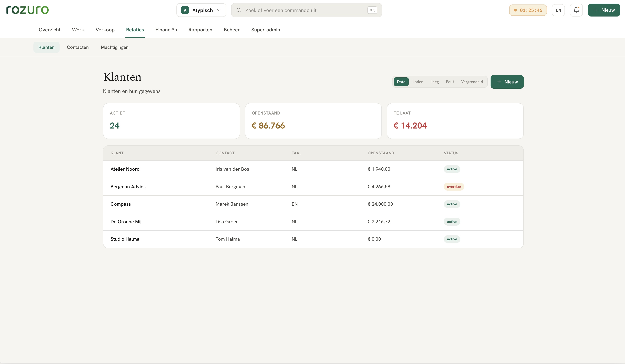Switch state to Leeg

(x=435, y=82)
